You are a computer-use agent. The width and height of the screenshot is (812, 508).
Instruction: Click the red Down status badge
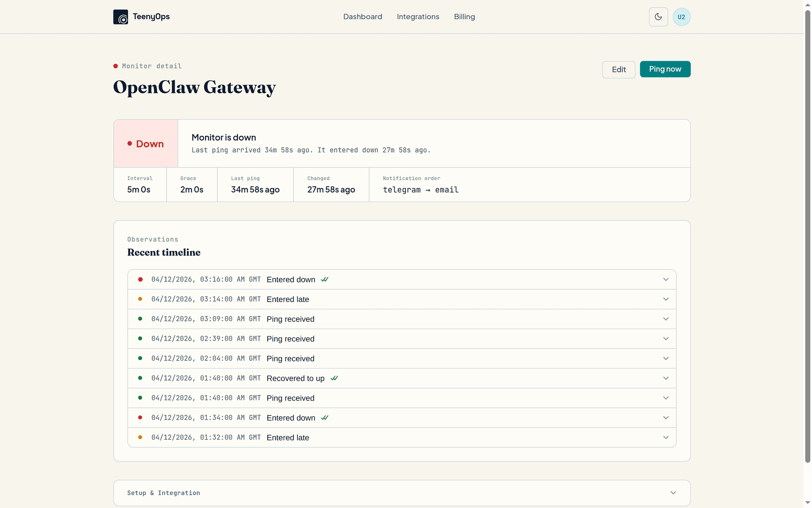(146, 144)
